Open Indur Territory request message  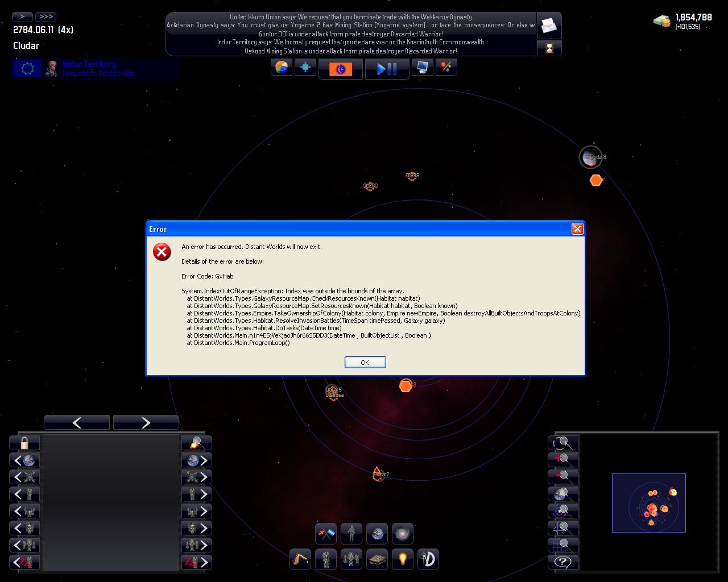click(96, 69)
